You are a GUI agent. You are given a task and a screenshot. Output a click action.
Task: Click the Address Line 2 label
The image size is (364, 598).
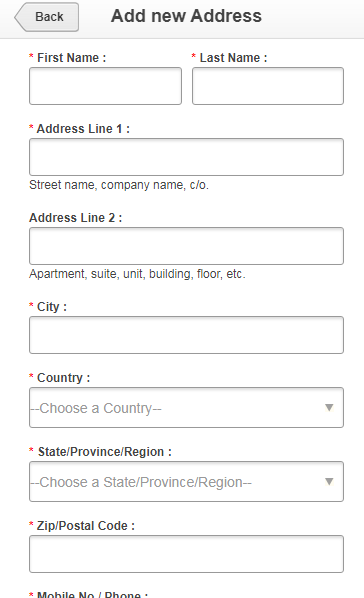(x=76, y=218)
